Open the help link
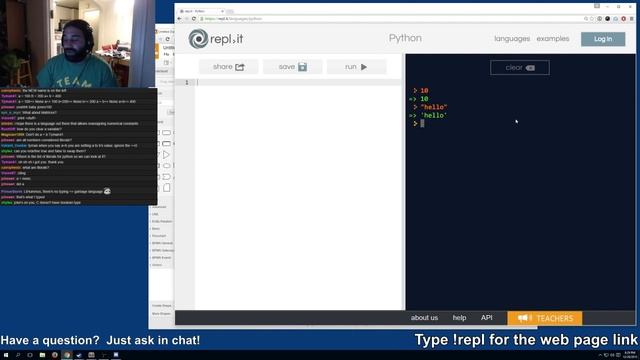This screenshot has width=640, height=360. click(x=459, y=318)
